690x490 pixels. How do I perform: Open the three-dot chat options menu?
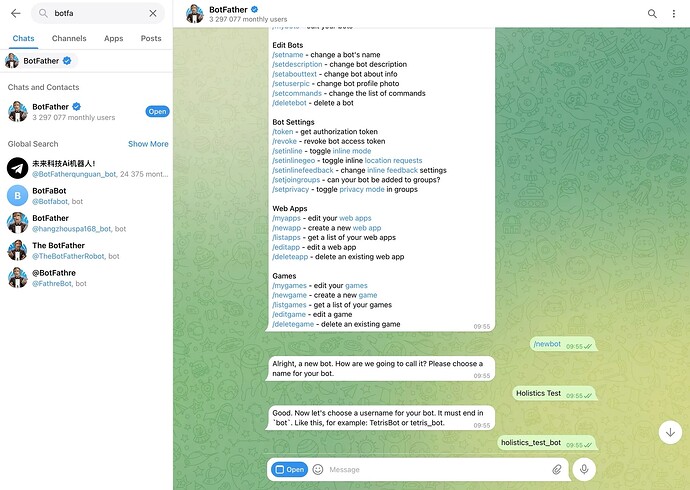coord(674,14)
